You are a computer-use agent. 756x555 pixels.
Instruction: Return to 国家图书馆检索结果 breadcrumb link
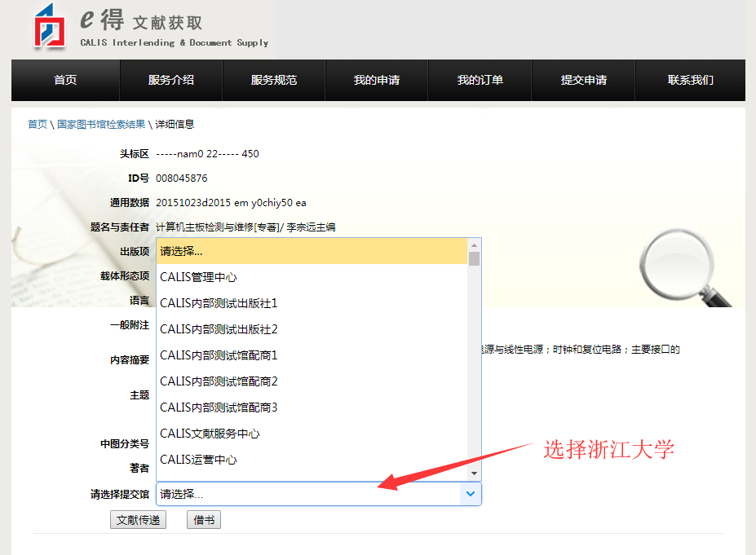tap(101, 125)
